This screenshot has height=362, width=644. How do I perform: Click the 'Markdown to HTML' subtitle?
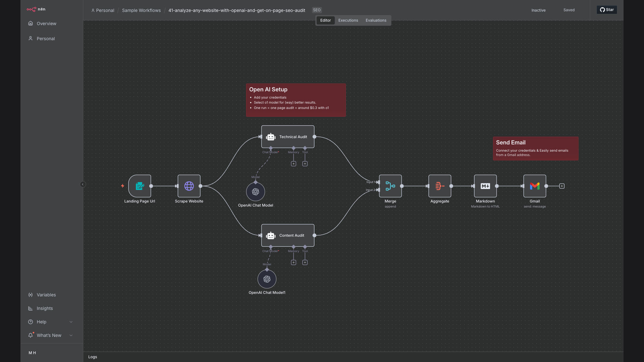coord(485,206)
